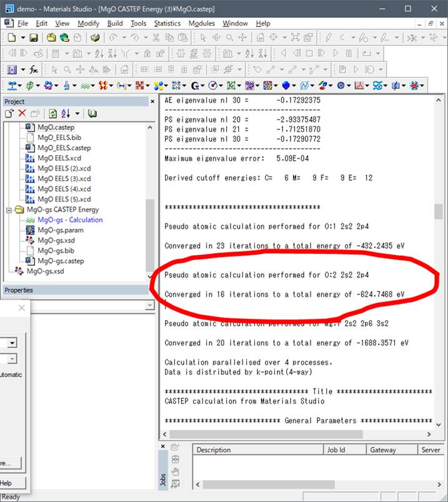Click the green K lattice module icon
Screen dimensions: 448x502
click(231, 86)
